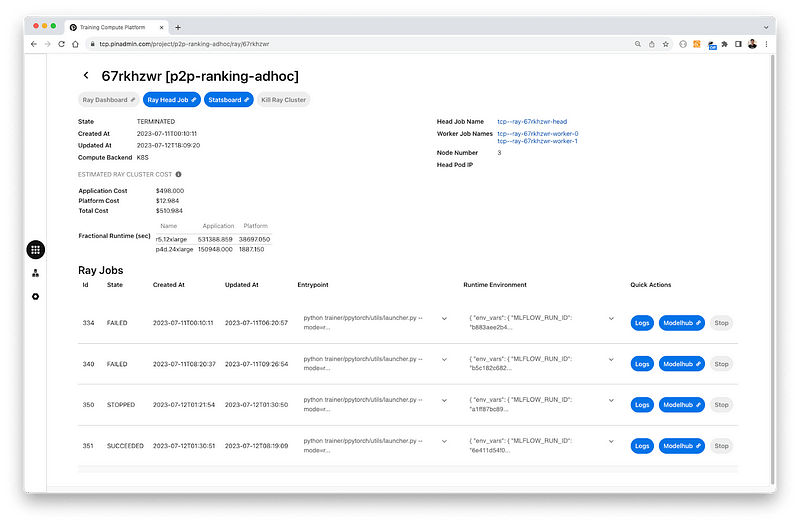Open the Chrome three-dot menu
Image resolution: width=800 pixels, height=525 pixels.
767,44
